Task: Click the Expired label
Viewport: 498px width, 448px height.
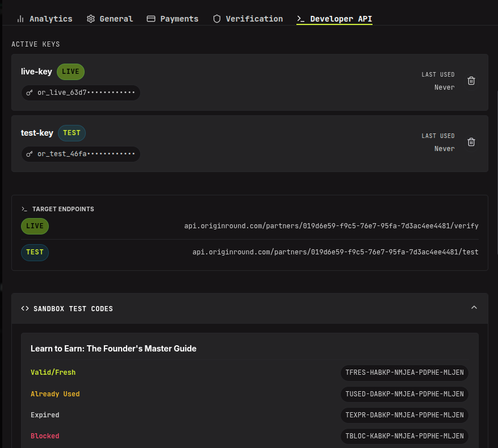Action: (45, 415)
